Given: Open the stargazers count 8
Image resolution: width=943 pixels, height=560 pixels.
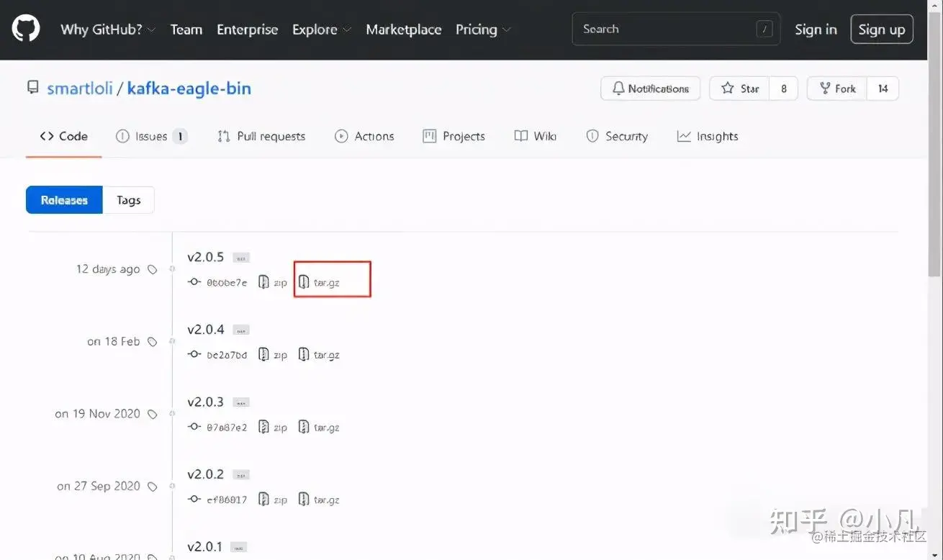Looking at the screenshot, I should click(x=783, y=89).
